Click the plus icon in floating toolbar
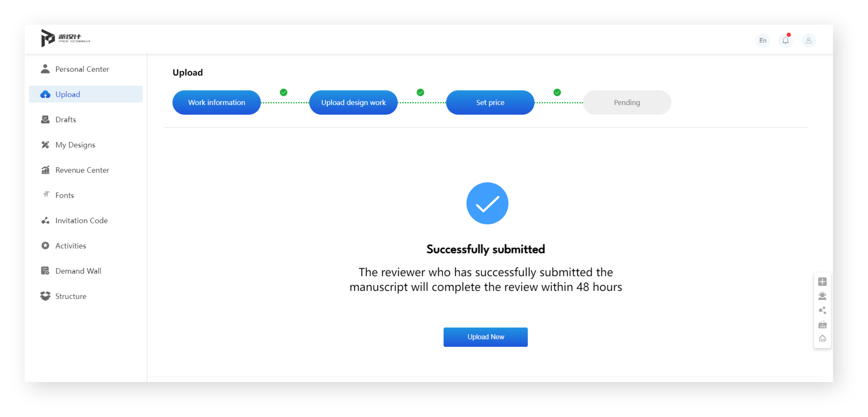 tap(822, 282)
